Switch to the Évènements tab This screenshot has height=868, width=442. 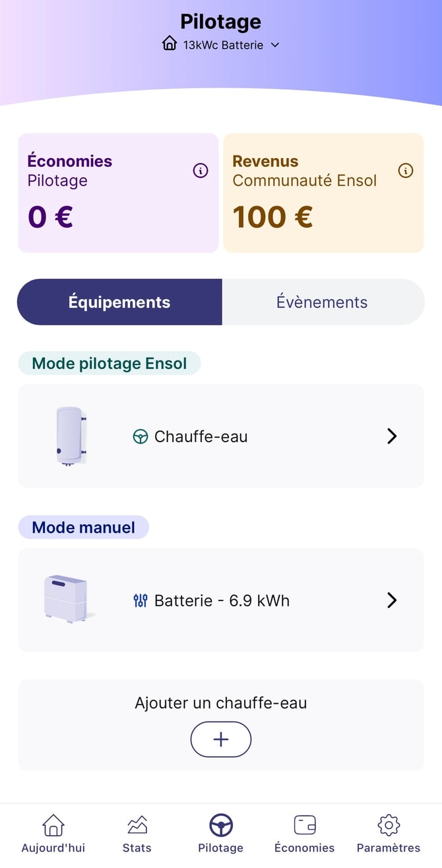[322, 302]
